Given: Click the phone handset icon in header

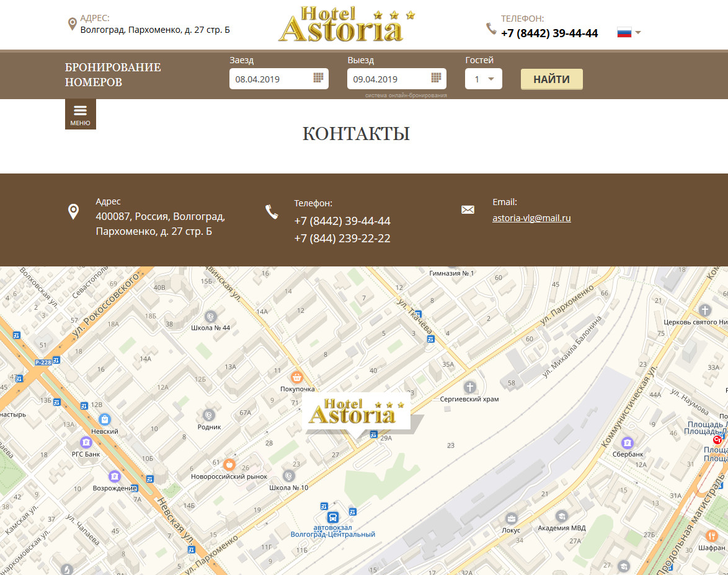Looking at the screenshot, I should click(x=491, y=29).
